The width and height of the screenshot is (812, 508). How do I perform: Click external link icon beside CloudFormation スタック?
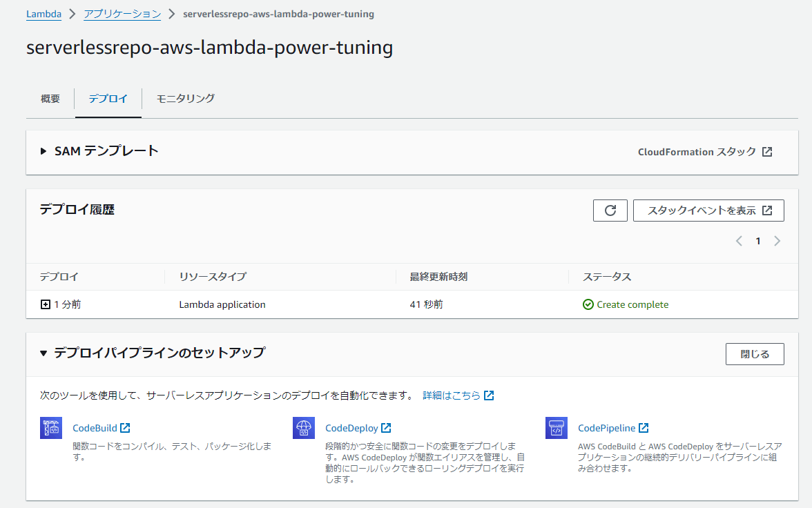coord(767,152)
